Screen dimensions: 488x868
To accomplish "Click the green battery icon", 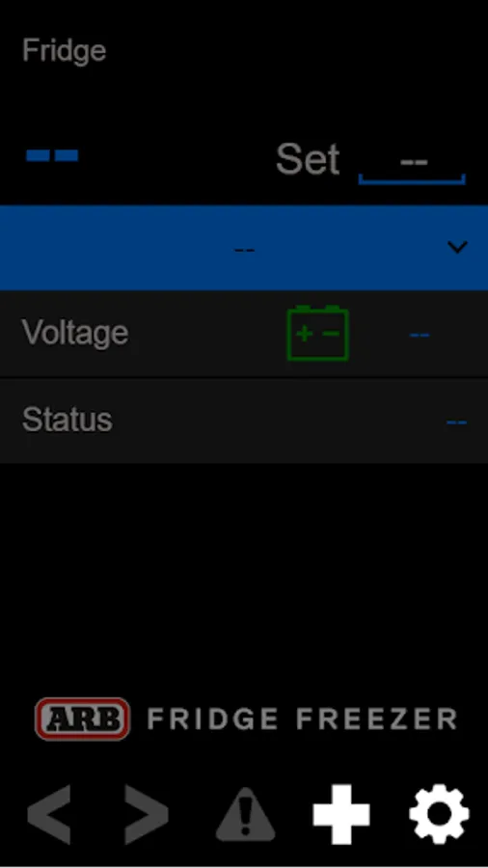I will (317, 333).
